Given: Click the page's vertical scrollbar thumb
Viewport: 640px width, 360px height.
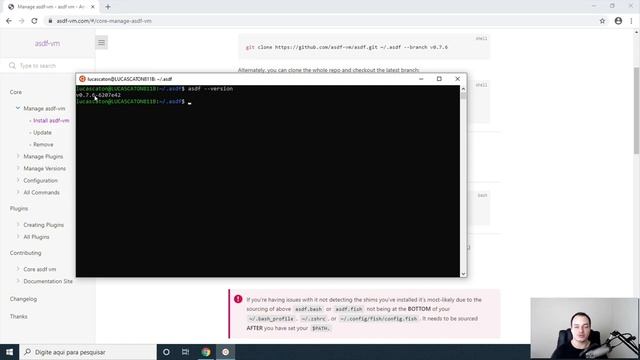Looking at the screenshot, I should pyautogui.click(x=636, y=110).
